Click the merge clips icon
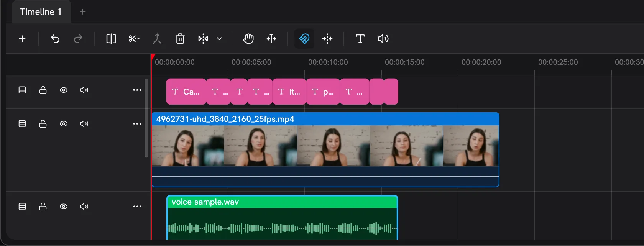 [x=157, y=39]
